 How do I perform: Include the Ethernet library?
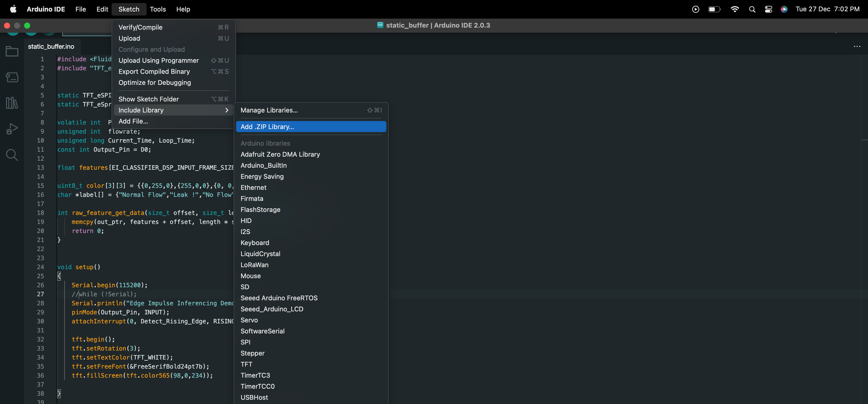[311, 188]
